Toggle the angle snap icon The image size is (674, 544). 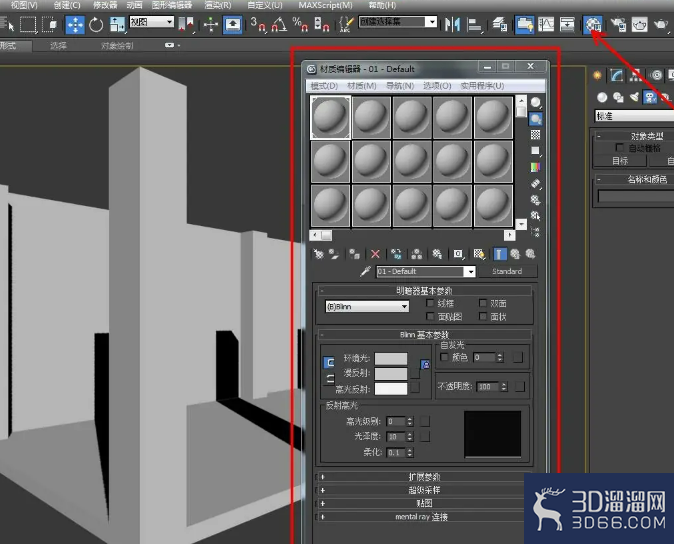coord(279,24)
